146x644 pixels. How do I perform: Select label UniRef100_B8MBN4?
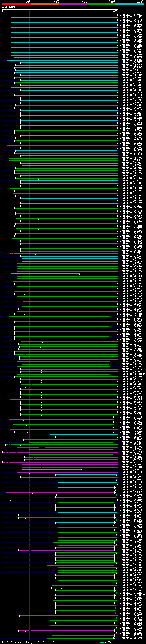[x=131, y=246]
